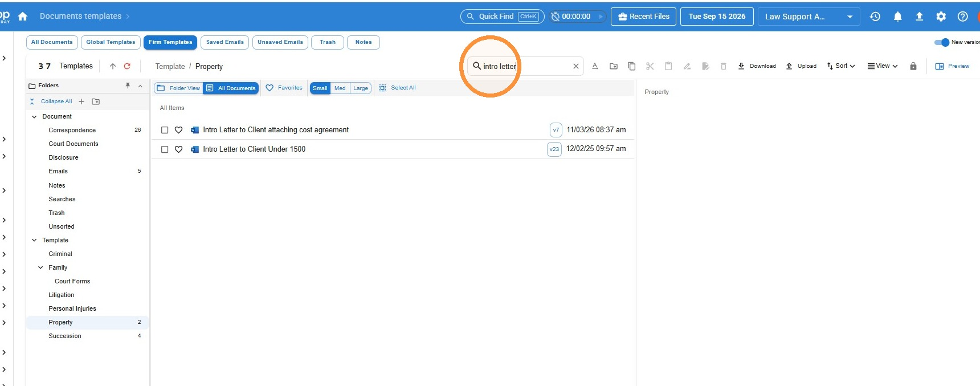
Task: Refresh the templates list with red icon
Action: tap(127, 66)
